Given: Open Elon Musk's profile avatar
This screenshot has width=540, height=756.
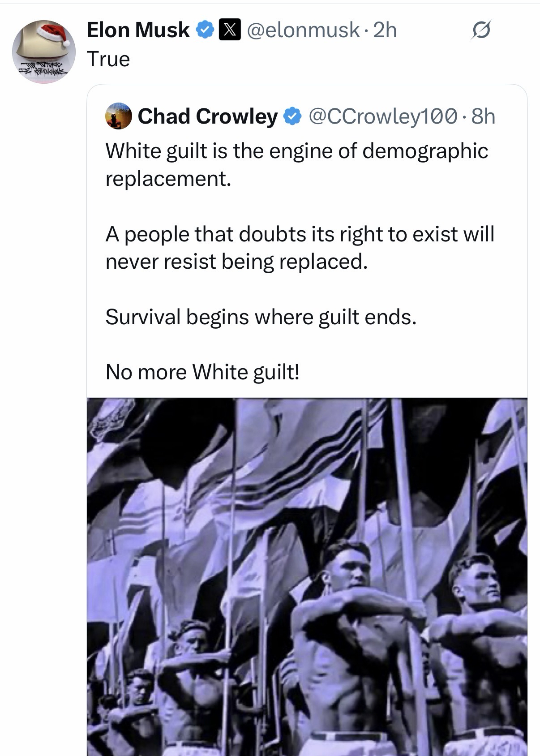Looking at the screenshot, I should tap(43, 52).
